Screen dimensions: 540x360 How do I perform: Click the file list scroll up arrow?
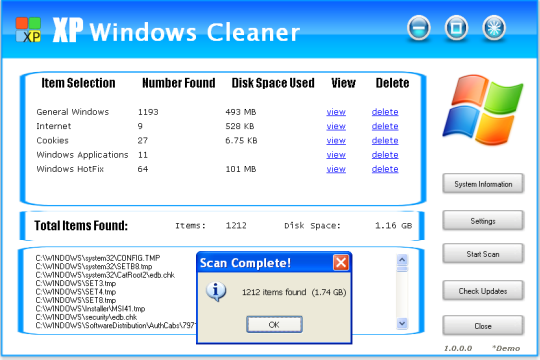[x=402, y=259]
